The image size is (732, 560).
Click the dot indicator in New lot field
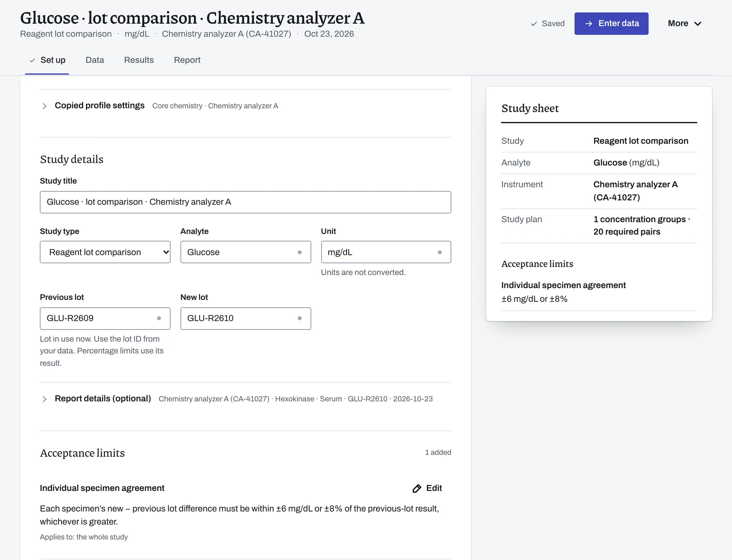point(300,318)
